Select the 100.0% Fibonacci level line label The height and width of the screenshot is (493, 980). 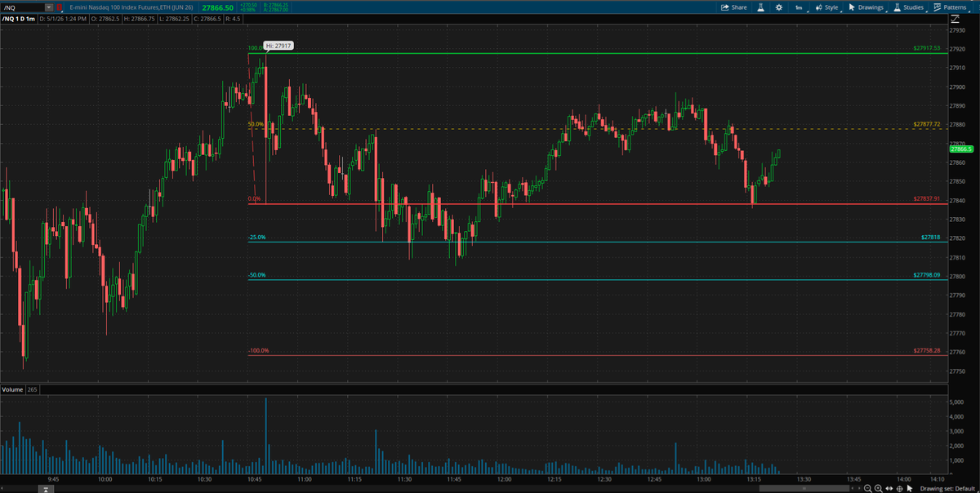click(x=255, y=48)
